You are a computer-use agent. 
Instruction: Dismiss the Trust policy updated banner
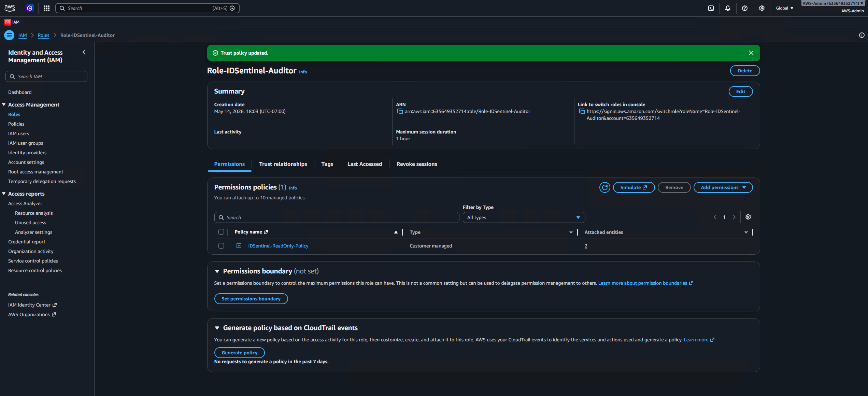(751, 53)
